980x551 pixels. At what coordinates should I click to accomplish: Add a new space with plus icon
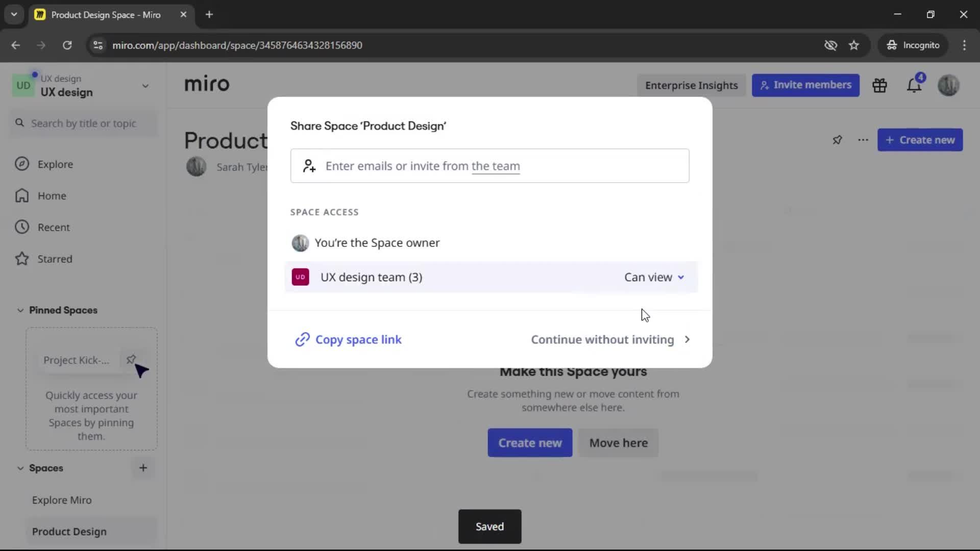(x=143, y=468)
